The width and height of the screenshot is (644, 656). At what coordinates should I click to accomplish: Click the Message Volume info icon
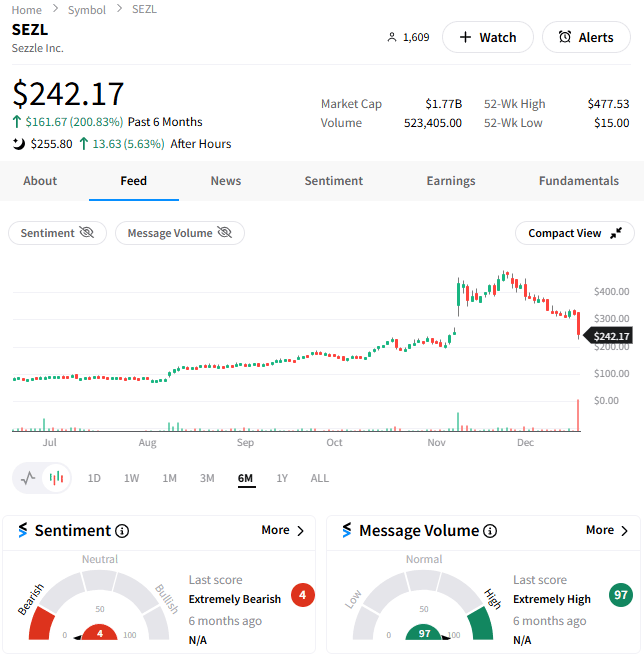point(490,531)
